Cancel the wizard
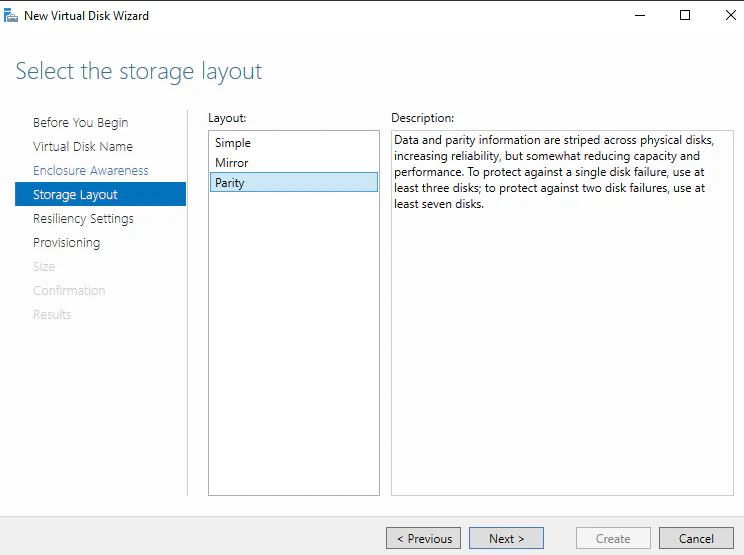 696,538
